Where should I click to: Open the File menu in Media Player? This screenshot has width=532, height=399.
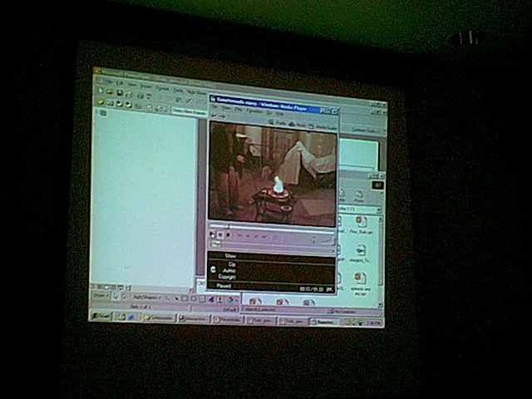pyautogui.click(x=214, y=108)
